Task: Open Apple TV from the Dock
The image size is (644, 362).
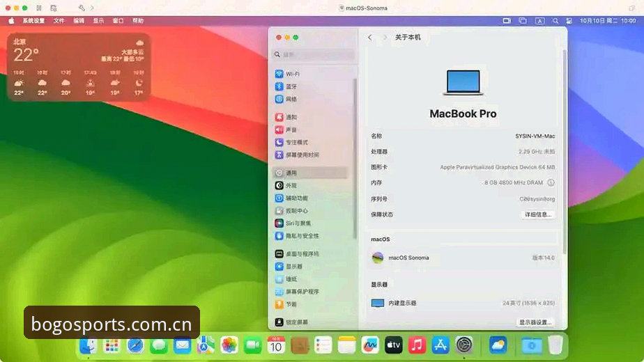Action: click(394, 345)
